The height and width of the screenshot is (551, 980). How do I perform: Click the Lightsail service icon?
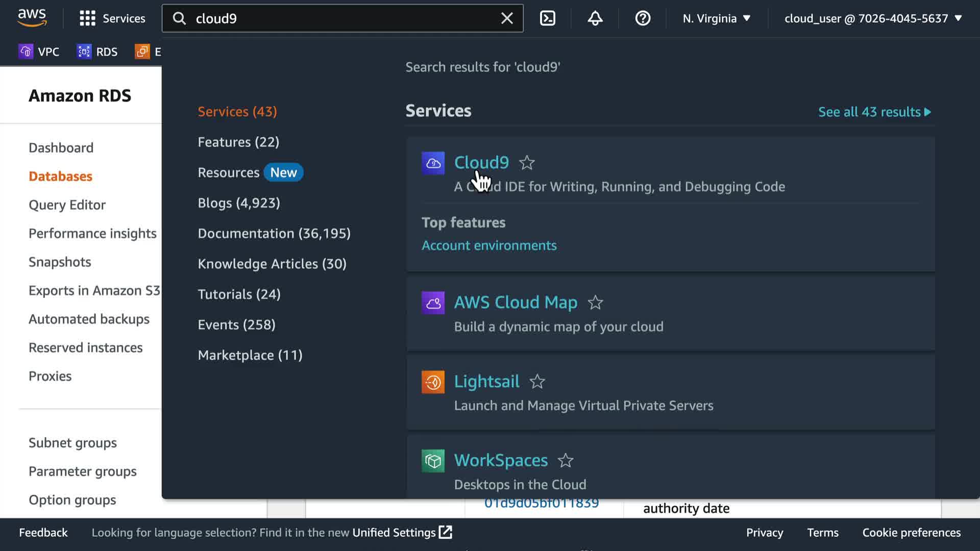pos(433,382)
